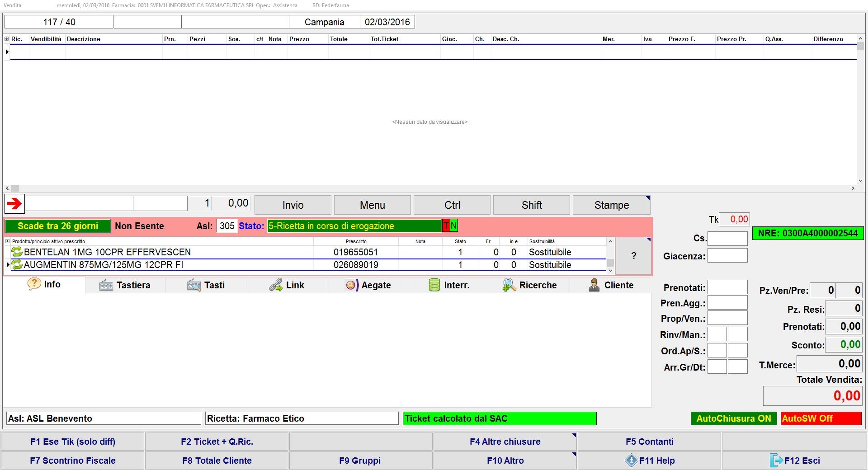The image size is (868, 470).
Task: Click the sales grid horizontal scrollbar thumb
Action: (x=15, y=188)
